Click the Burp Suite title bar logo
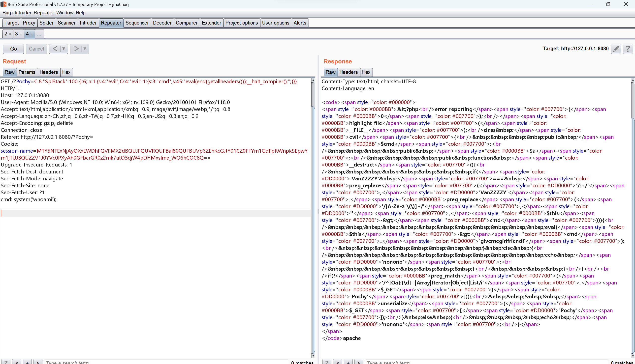This screenshot has width=635, height=364. point(3,4)
